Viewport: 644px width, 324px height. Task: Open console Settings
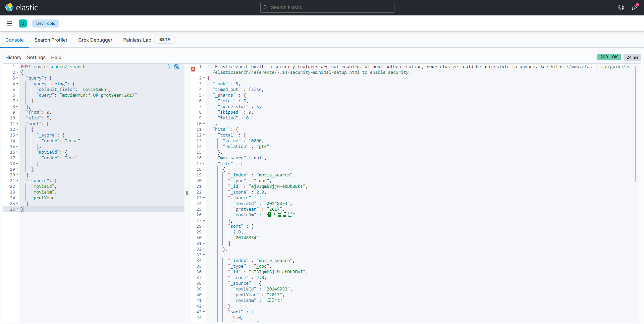tap(36, 57)
